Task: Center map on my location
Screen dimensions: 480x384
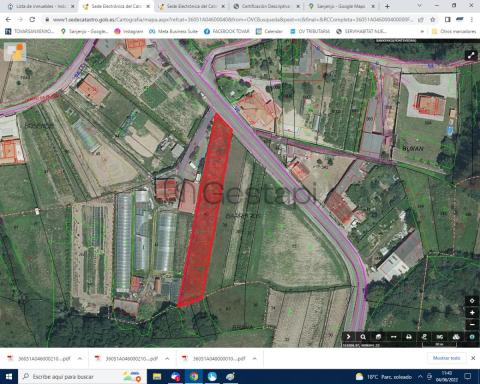Action: (472, 301)
